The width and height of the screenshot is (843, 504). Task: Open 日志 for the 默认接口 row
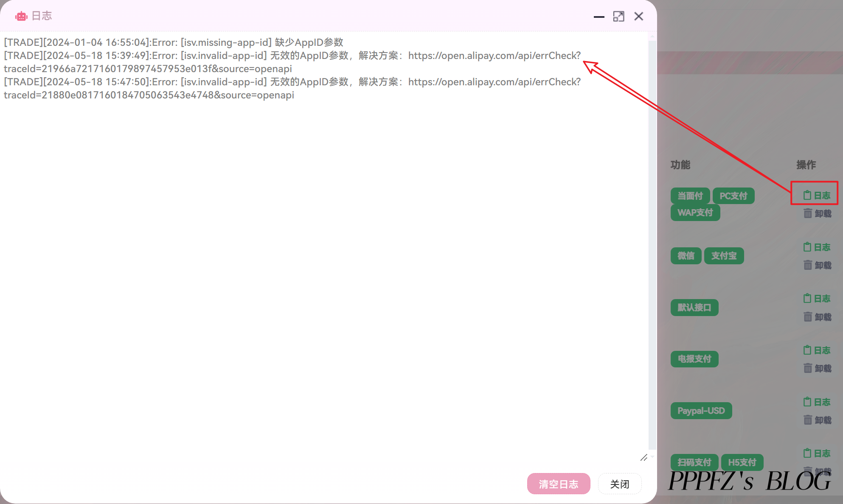pos(817,298)
